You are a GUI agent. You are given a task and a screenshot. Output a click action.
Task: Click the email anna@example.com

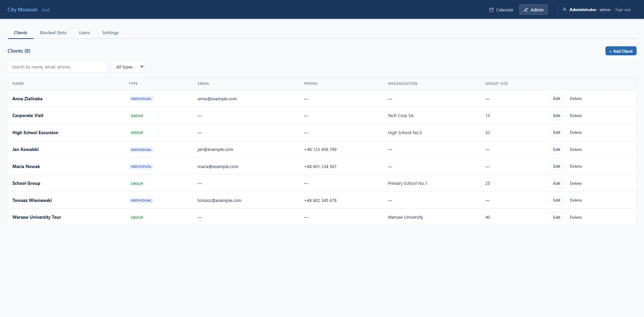[x=217, y=99]
